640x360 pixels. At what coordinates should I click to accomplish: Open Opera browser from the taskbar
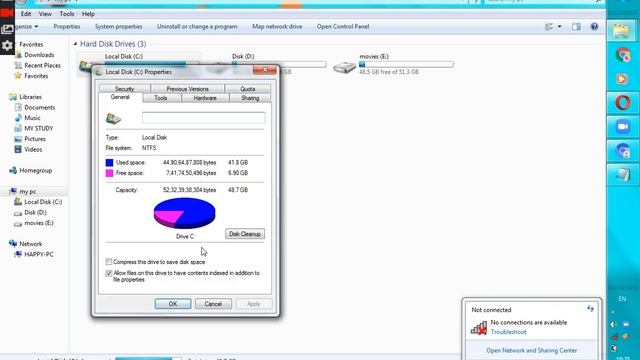coord(622,103)
